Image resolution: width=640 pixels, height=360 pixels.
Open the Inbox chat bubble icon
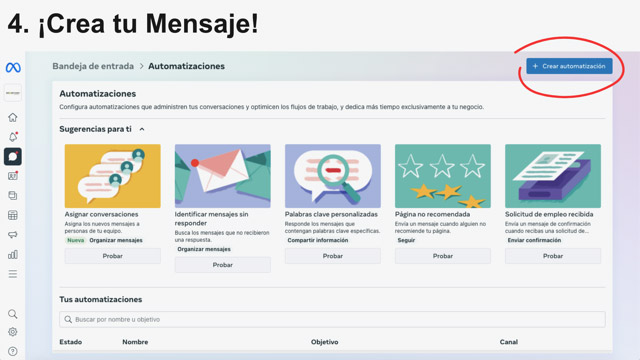click(x=13, y=156)
